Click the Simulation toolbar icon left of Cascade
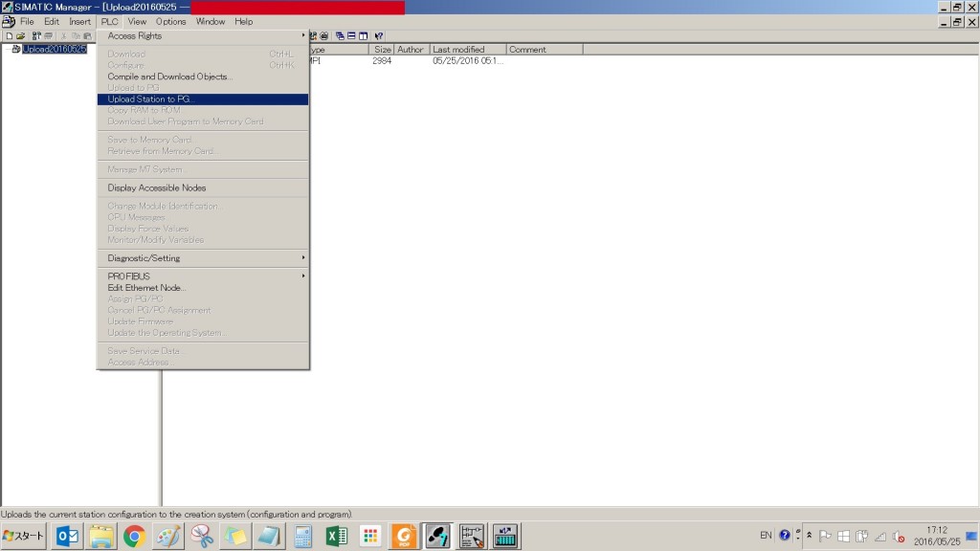Image resolution: width=980 pixels, height=551 pixels. pos(323,36)
